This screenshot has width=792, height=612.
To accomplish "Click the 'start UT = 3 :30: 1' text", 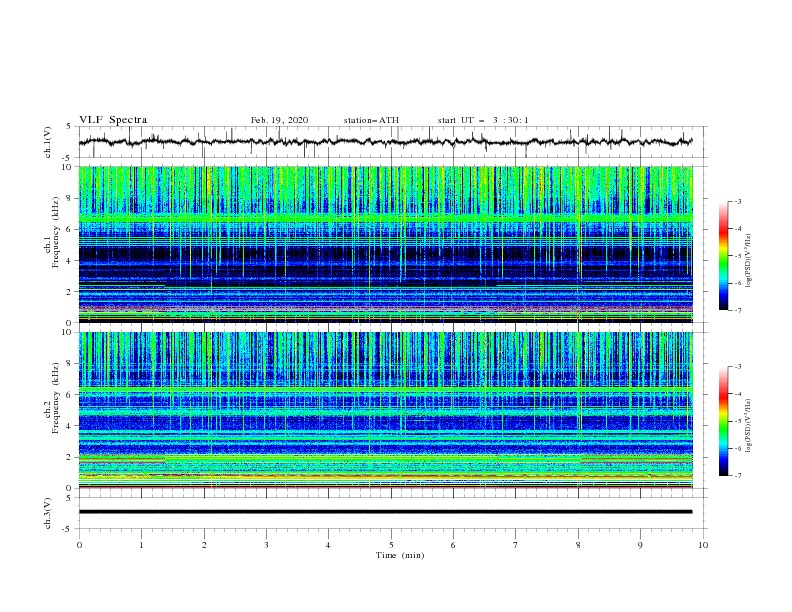I will pyautogui.click(x=483, y=120).
